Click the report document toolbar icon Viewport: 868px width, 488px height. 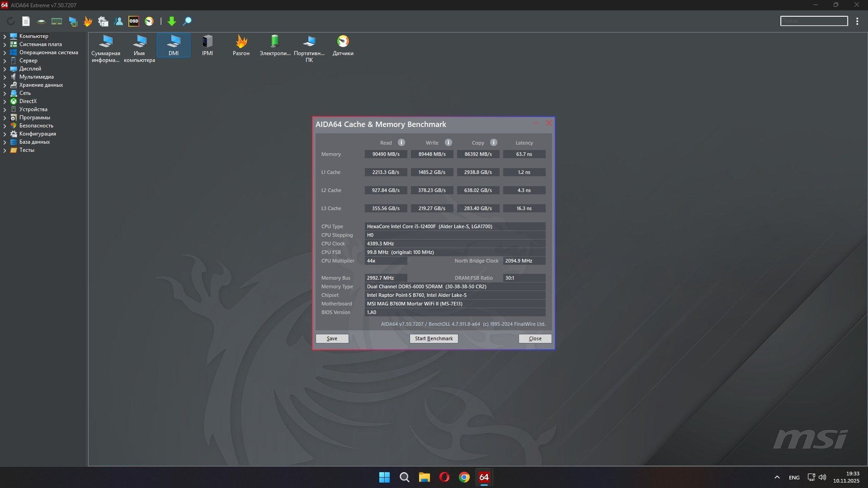coord(26,21)
